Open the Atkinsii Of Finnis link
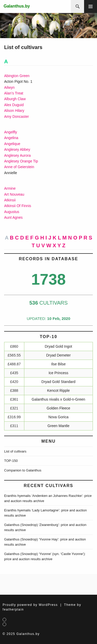The width and height of the screenshot is (97, 644). (x=18, y=206)
